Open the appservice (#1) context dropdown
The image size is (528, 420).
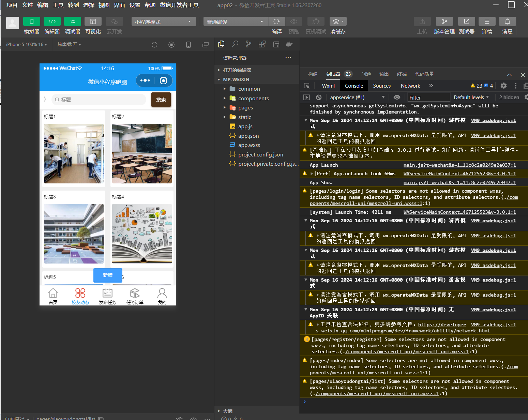click(357, 97)
